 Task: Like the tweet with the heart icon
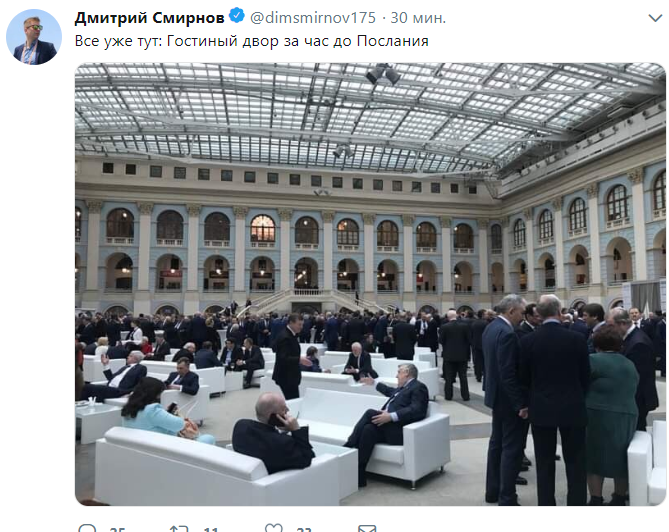coord(273,528)
